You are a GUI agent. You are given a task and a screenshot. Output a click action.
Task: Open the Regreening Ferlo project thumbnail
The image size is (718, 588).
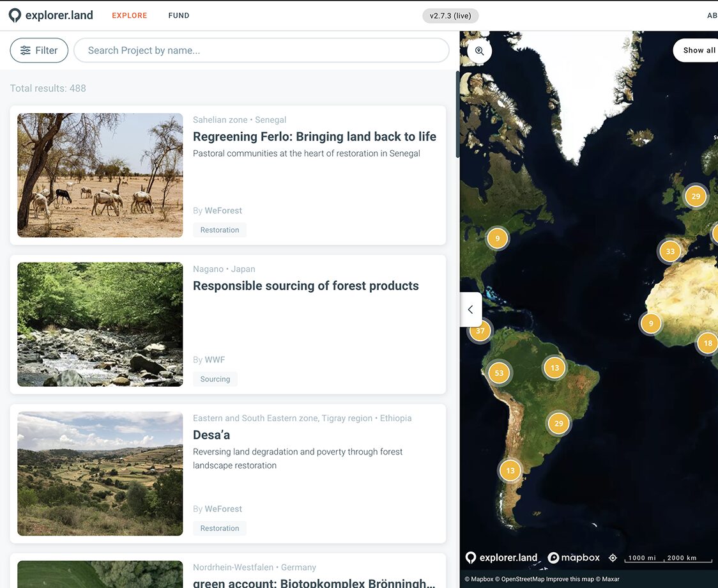tap(100, 175)
